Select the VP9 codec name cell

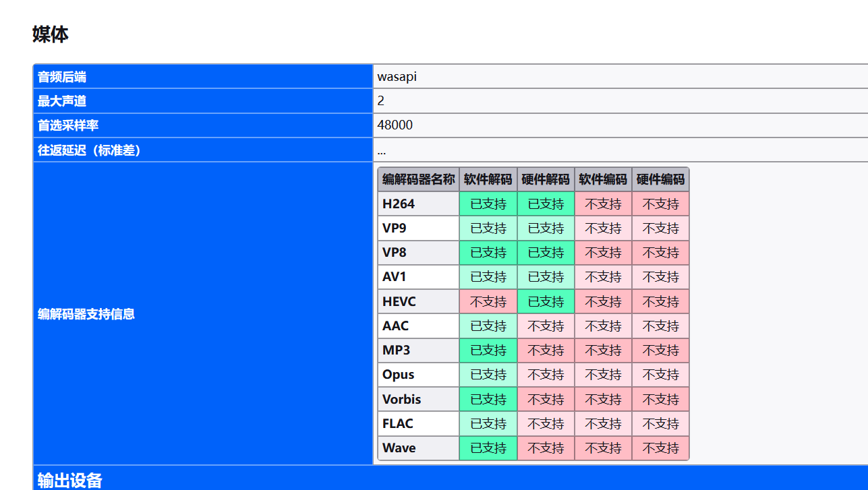pyautogui.click(x=419, y=228)
